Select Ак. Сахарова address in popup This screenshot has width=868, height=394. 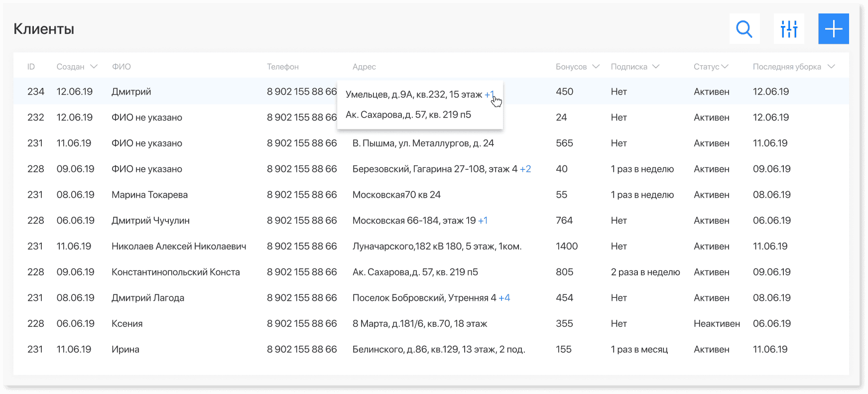[x=408, y=115]
